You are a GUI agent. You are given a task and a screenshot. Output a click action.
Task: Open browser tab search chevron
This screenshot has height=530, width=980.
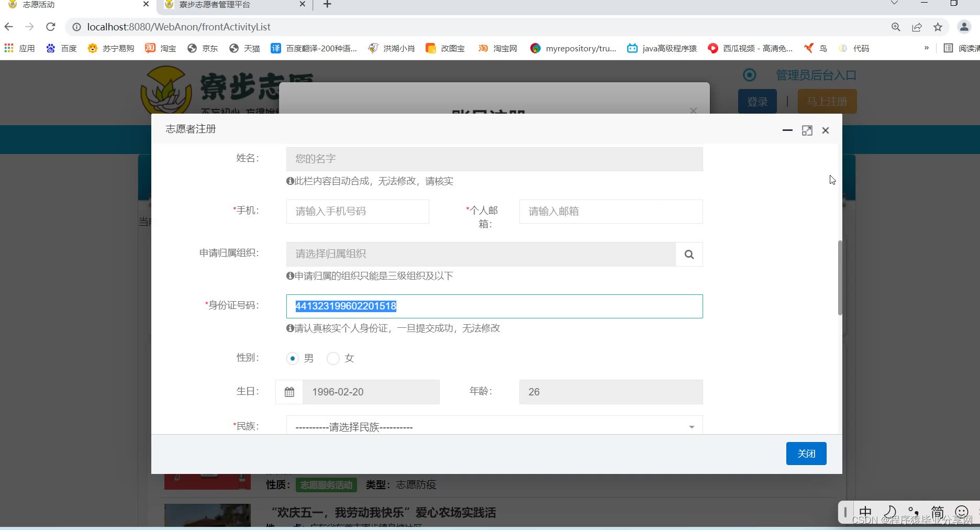point(894,4)
